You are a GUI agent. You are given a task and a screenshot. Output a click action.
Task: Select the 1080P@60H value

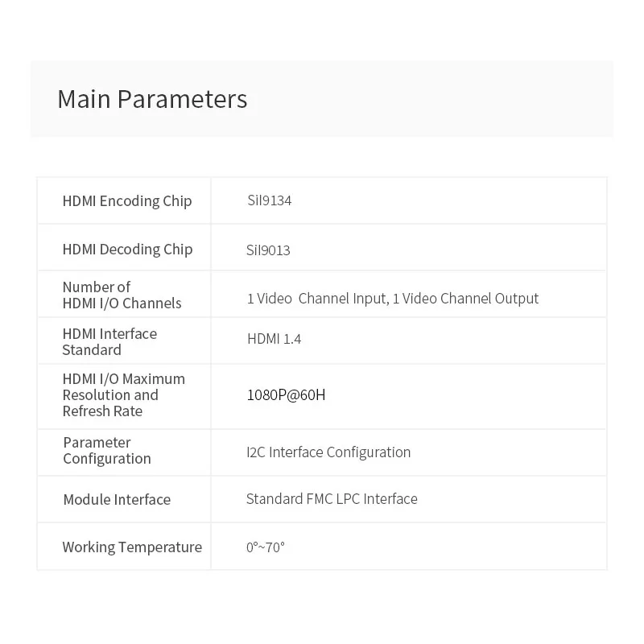[x=286, y=395]
